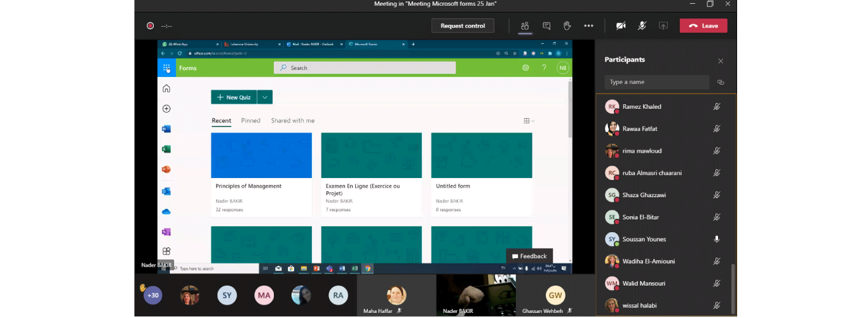Turn the camera on
The height and width of the screenshot is (318, 868).
(x=621, y=26)
